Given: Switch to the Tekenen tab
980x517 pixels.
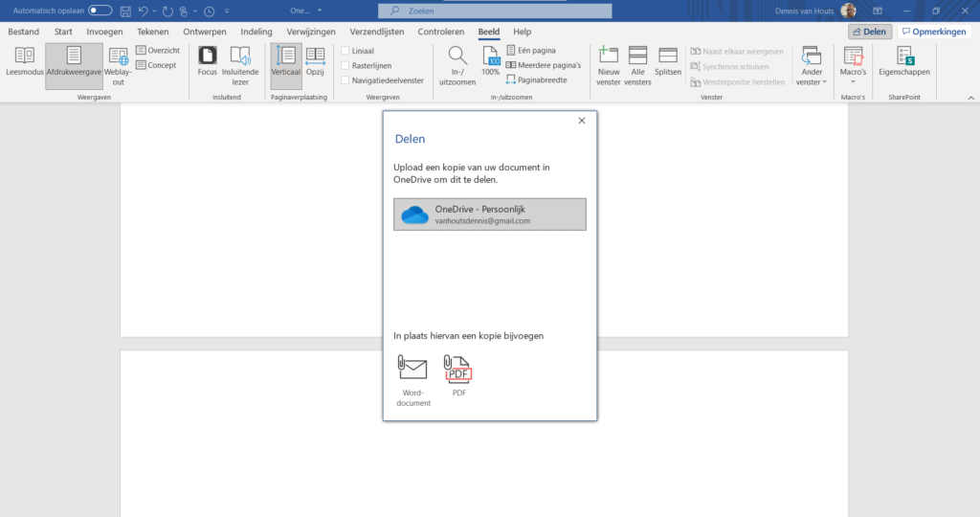Looking at the screenshot, I should coord(152,32).
